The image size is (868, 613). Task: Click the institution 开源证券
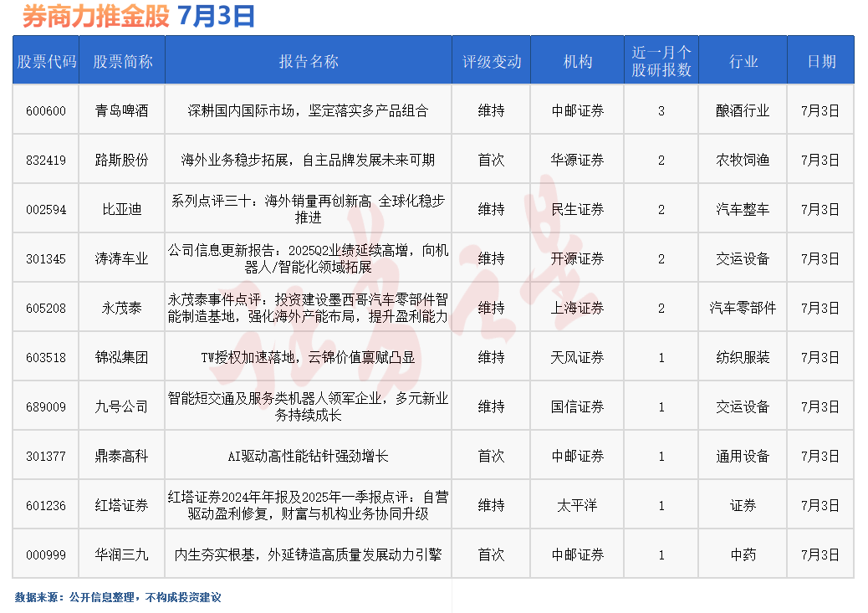577,258
